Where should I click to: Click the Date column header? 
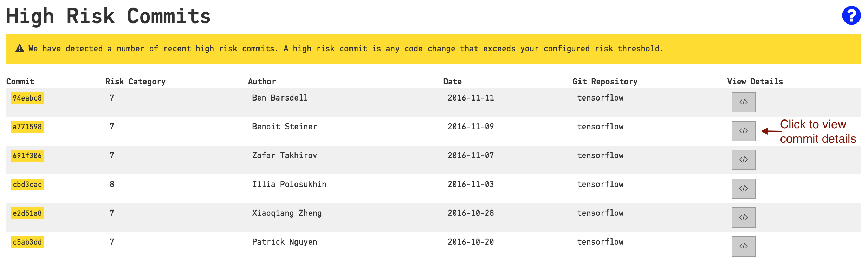tap(452, 81)
